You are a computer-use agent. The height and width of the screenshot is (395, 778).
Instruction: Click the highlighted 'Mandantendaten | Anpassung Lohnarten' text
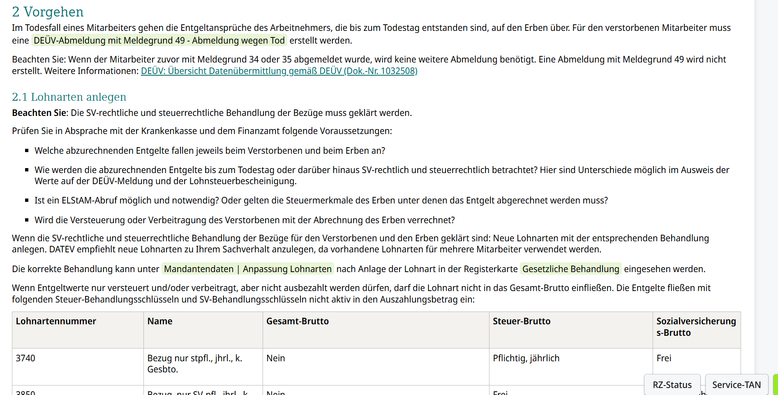248,269
